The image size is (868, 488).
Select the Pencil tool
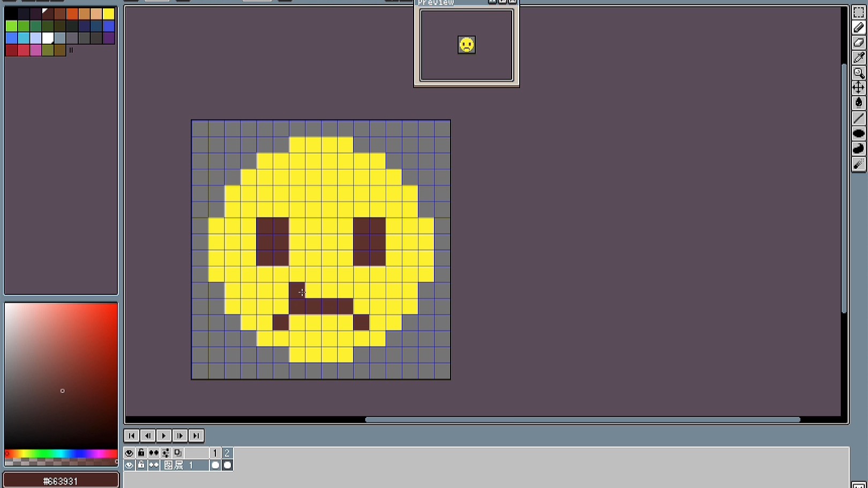pos(859,27)
